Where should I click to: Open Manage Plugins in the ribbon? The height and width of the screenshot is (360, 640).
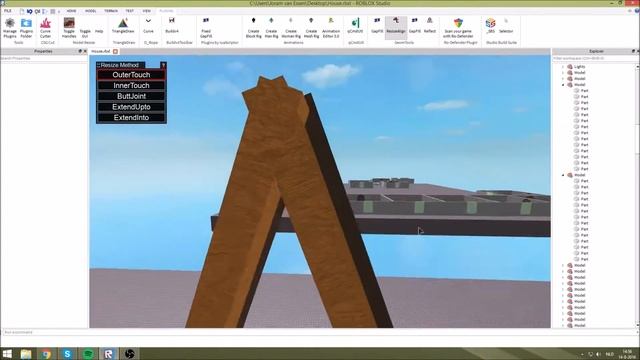click(x=10, y=28)
